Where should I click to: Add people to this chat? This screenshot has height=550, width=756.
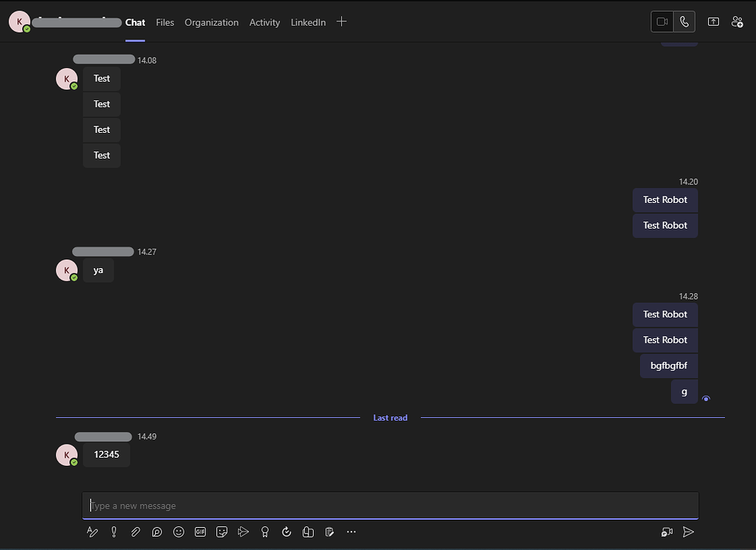[738, 21]
